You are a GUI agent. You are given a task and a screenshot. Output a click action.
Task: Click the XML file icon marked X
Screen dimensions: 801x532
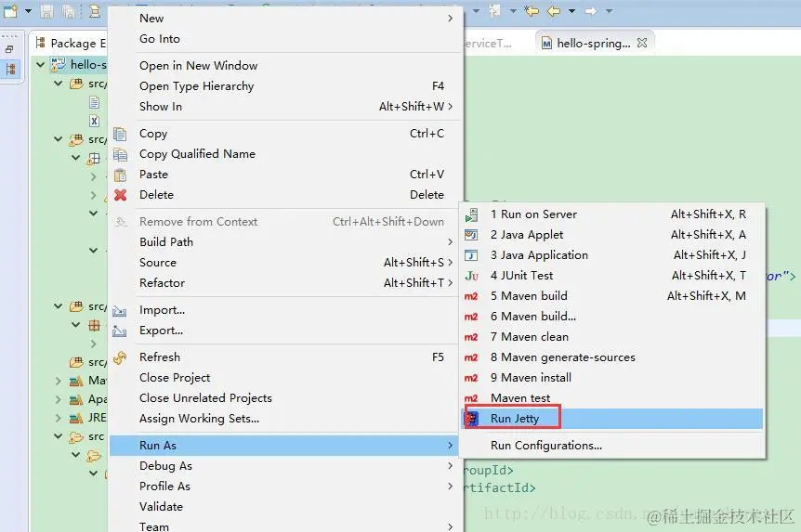coord(94,121)
